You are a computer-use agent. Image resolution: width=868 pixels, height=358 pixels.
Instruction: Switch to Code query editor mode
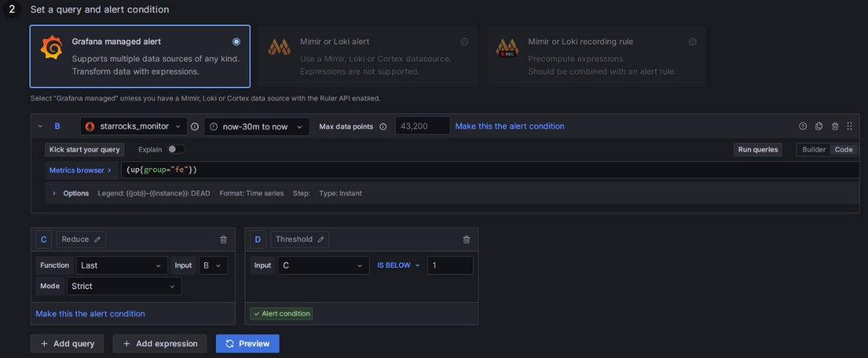(x=843, y=150)
